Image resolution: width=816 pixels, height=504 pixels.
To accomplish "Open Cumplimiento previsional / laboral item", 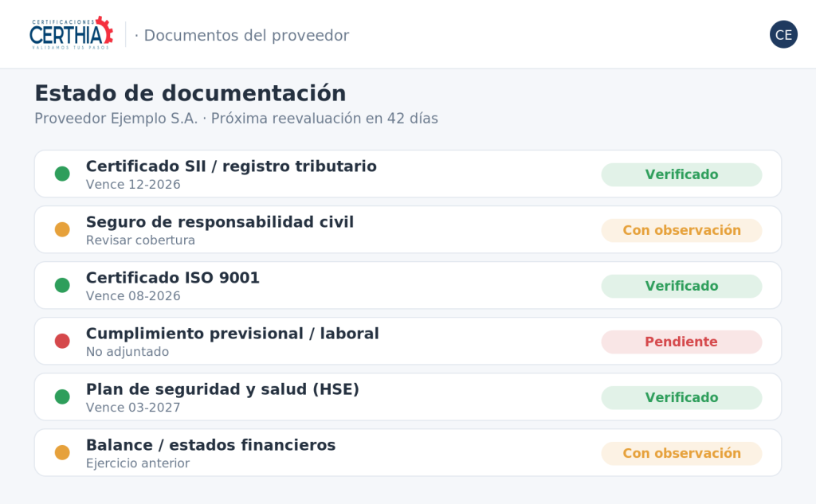I will (x=408, y=342).
